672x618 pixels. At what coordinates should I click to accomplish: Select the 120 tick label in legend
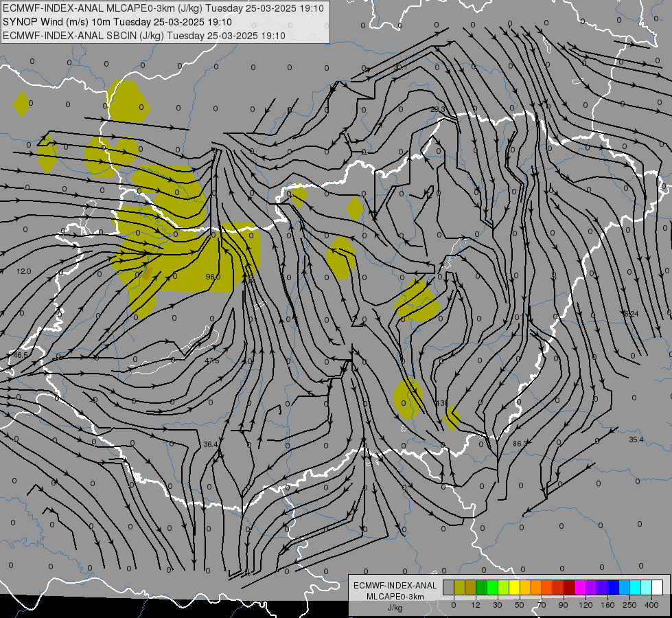[586, 605]
